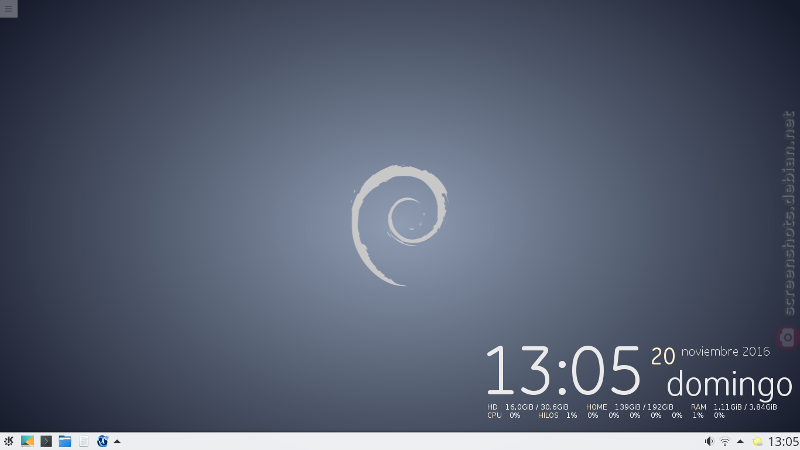The height and width of the screenshot is (450, 800).
Task: Click the large 13:05 desktop clock widget
Action: [563, 371]
